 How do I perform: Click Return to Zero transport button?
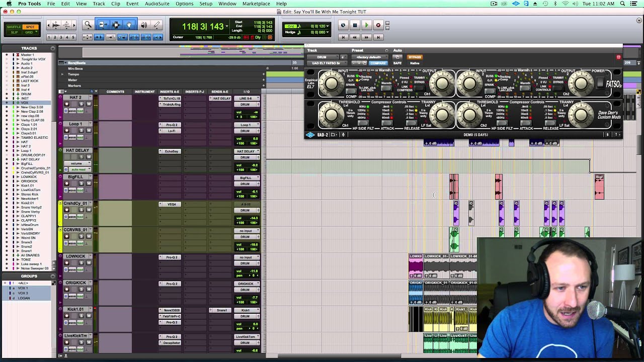coord(343,37)
